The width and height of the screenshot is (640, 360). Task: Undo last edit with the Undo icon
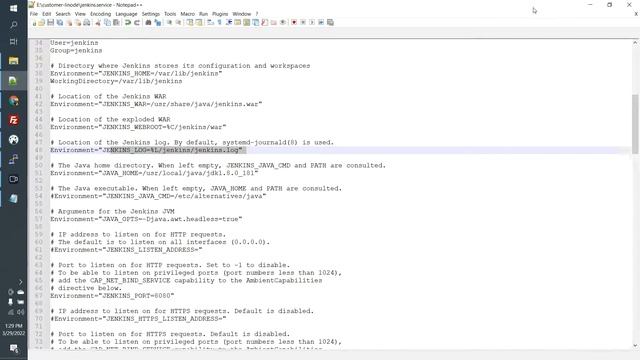click(x=128, y=23)
